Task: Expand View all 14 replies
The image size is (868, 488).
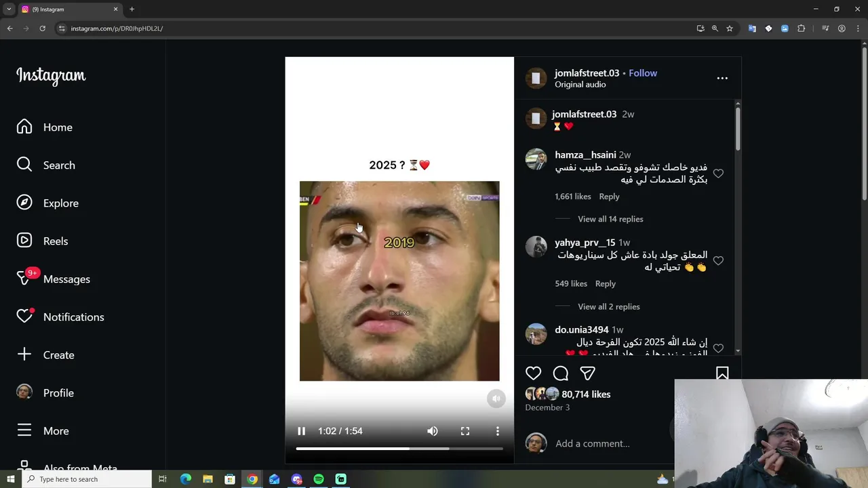Action: pos(610,219)
